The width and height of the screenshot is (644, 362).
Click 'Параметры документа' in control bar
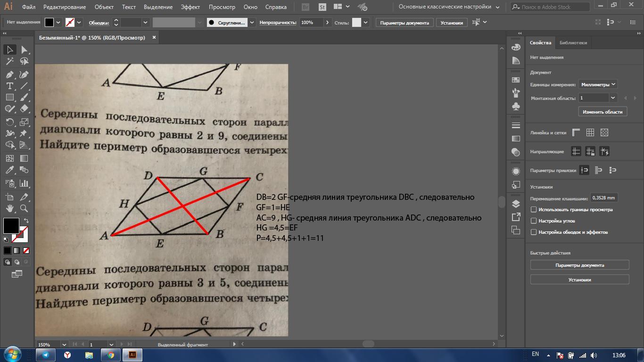(405, 23)
